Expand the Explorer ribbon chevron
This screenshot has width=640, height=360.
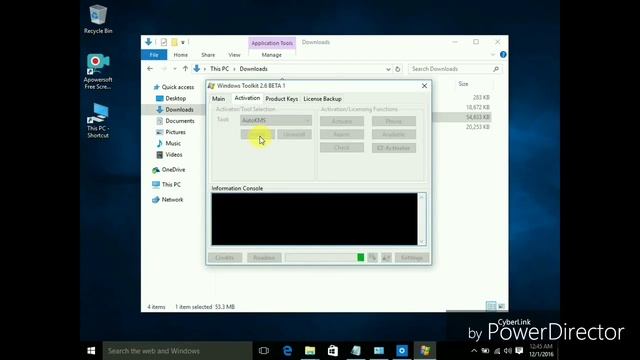tap(493, 55)
